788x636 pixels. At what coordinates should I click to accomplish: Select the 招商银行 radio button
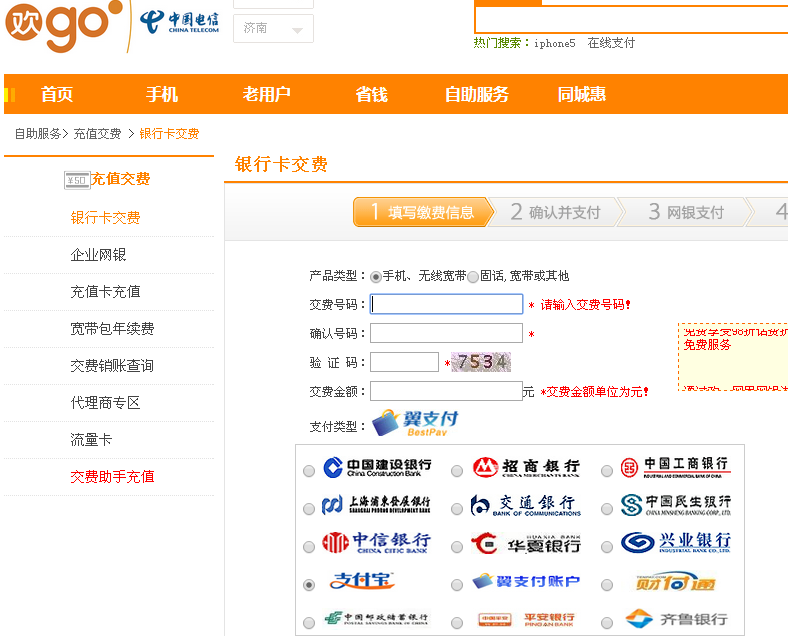pyautogui.click(x=457, y=471)
